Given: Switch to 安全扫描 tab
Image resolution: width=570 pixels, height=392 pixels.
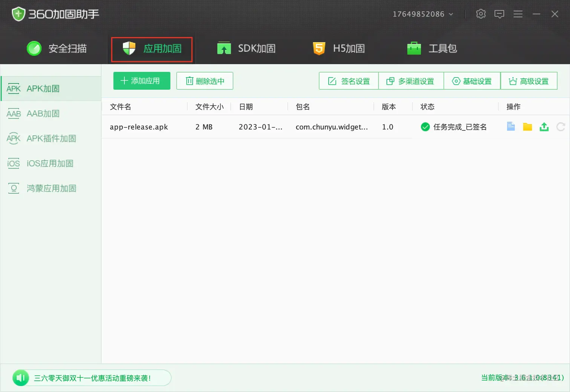Looking at the screenshot, I should 57,48.
